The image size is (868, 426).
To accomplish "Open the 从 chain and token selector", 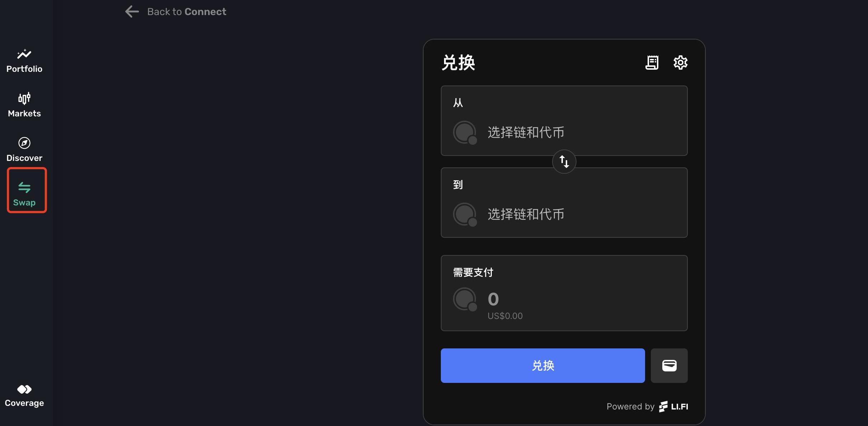I will [564, 121].
